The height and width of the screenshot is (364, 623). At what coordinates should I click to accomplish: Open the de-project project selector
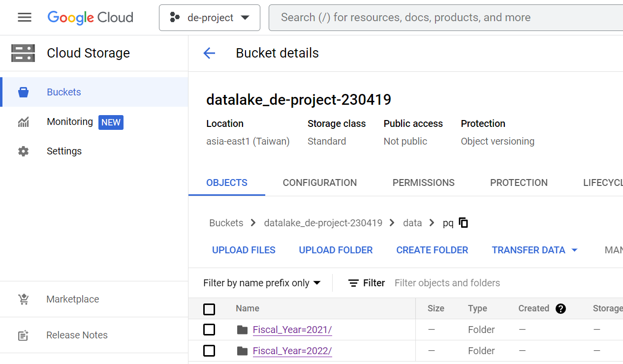[x=209, y=17]
